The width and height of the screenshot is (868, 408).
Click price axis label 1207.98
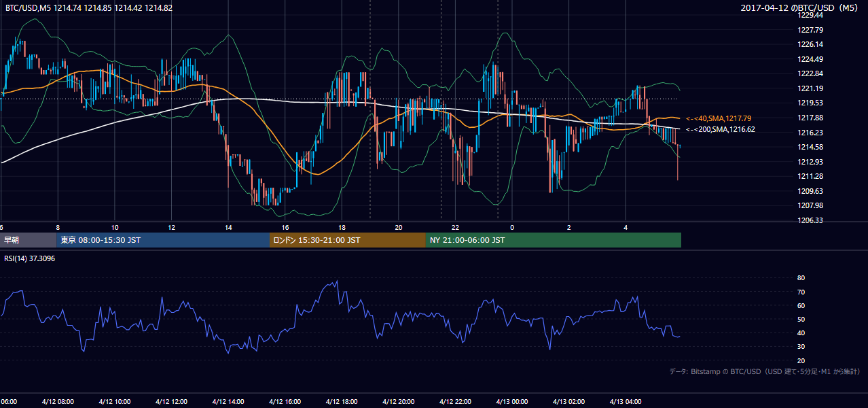tap(811, 205)
